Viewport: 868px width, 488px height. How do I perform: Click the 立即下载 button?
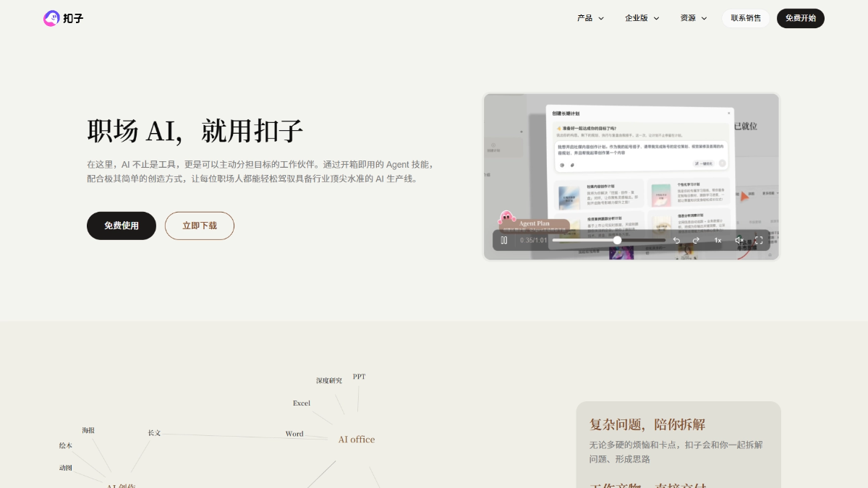tap(200, 226)
